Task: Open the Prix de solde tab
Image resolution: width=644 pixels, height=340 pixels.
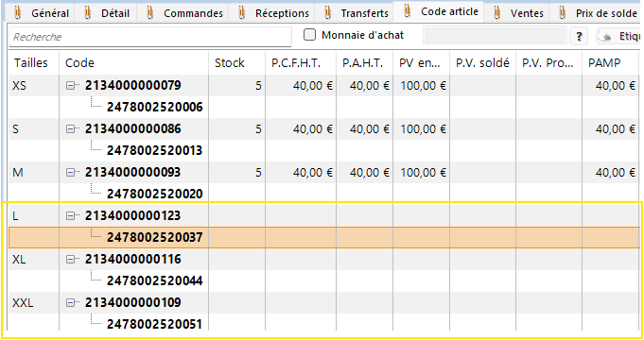Action: pyautogui.click(x=597, y=13)
